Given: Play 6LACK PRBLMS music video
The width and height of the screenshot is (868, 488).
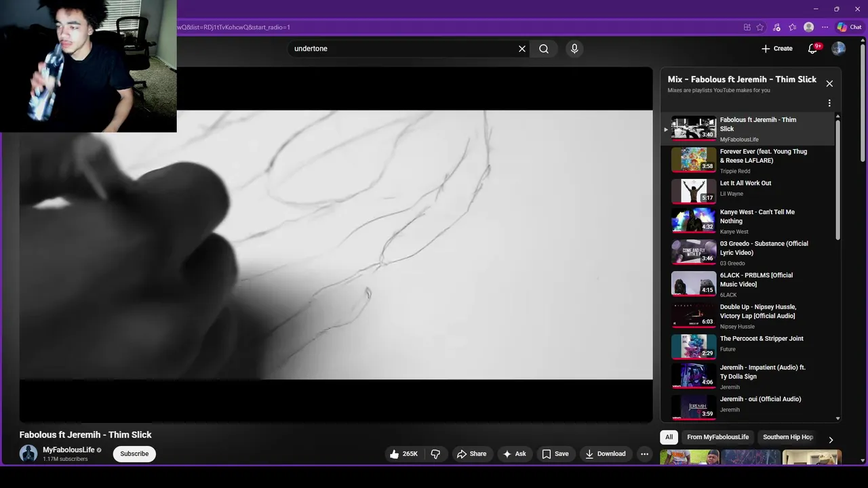Looking at the screenshot, I should click(746, 285).
